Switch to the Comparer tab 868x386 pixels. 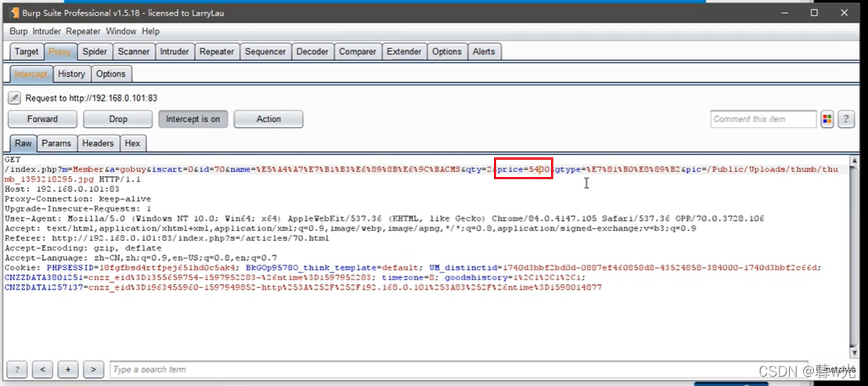point(358,52)
